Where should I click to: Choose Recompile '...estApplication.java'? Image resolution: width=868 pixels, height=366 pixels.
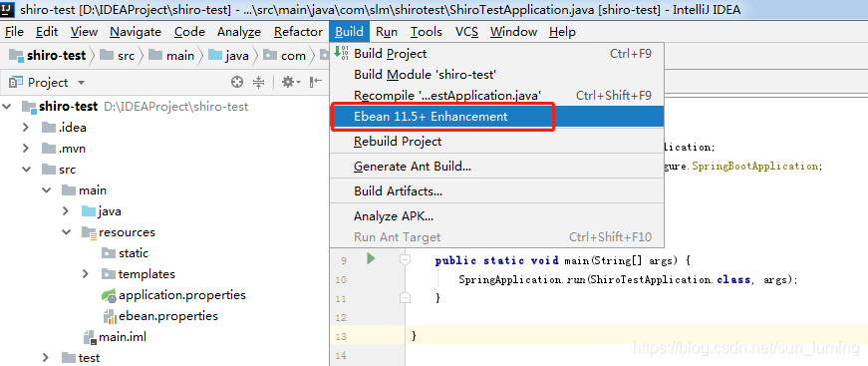click(x=496, y=96)
